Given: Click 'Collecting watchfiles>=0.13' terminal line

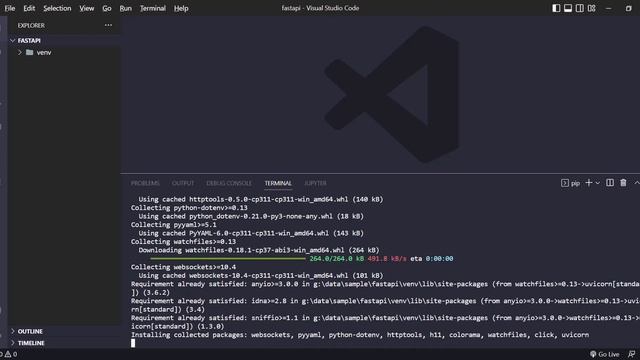Looking at the screenshot, I should (x=183, y=242).
